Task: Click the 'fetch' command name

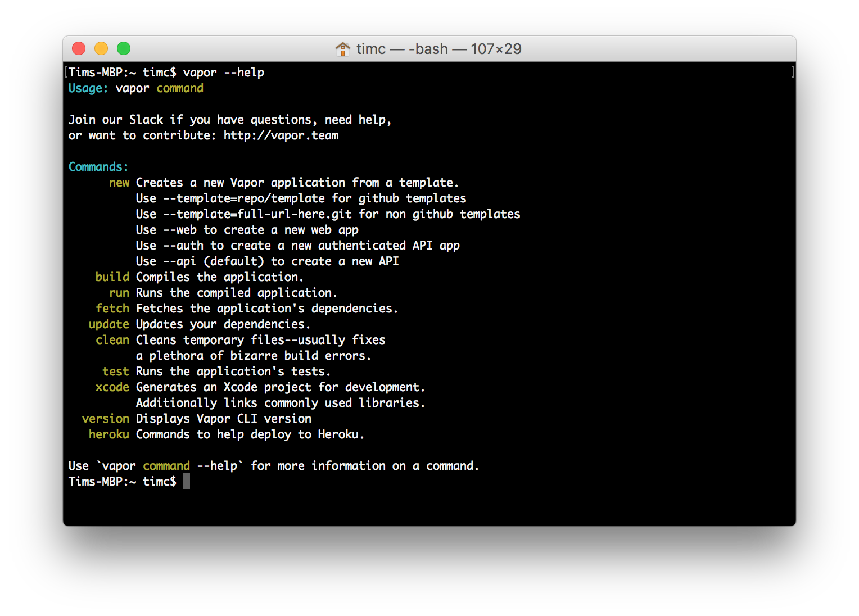Action: pyautogui.click(x=112, y=309)
